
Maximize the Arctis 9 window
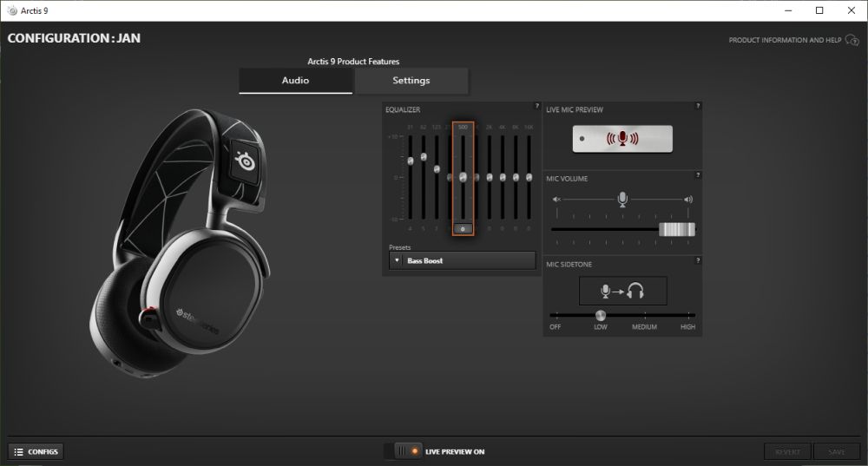pos(820,10)
